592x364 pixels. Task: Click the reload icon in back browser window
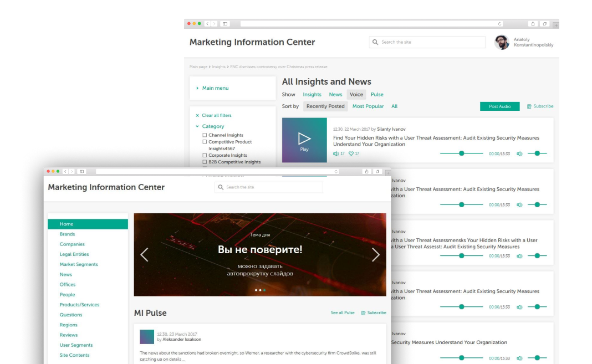(x=499, y=24)
